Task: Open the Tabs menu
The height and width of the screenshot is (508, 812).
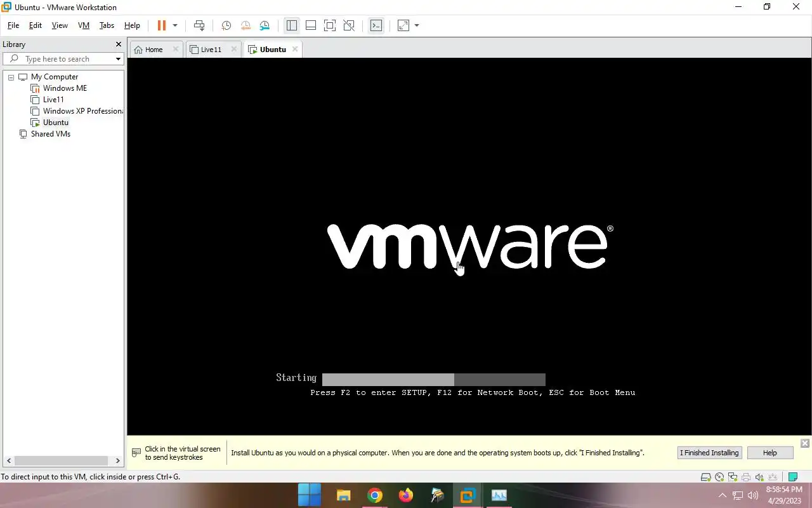Action: 107,25
